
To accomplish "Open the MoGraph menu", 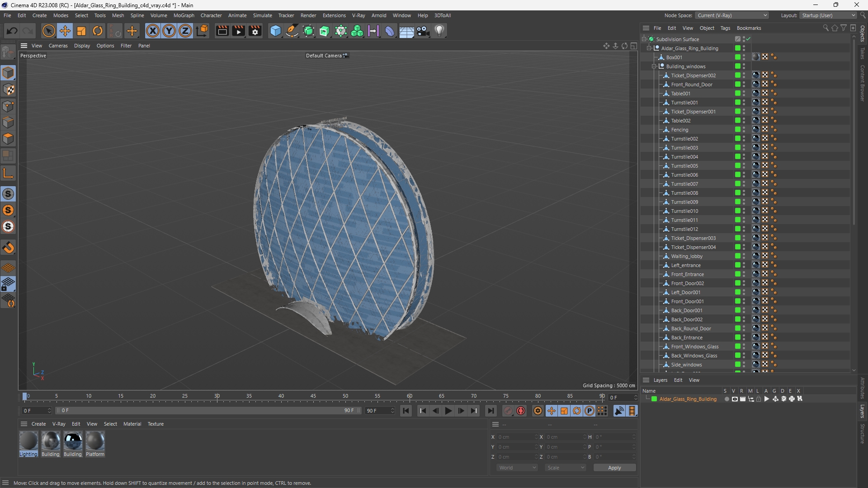I will [x=184, y=15].
